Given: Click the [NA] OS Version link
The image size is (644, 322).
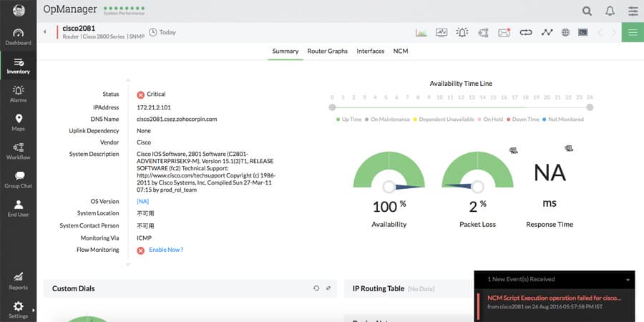Looking at the screenshot, I should [x=142, y=202].
